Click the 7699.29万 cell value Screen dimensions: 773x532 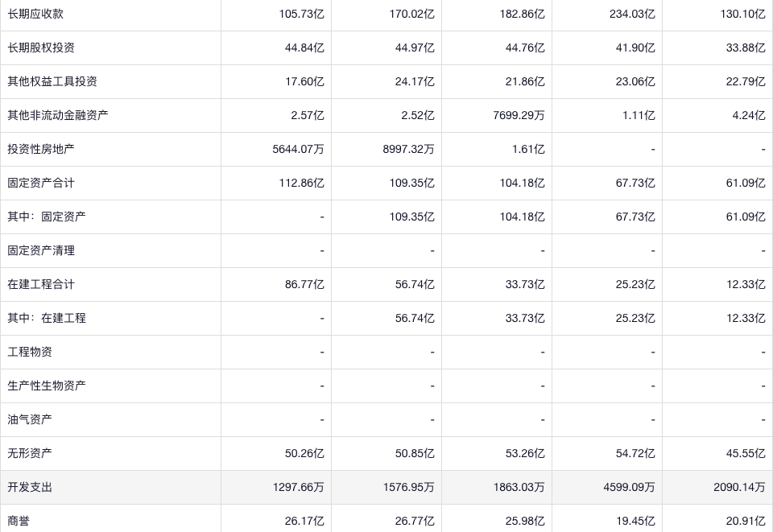tap(519, 115)
